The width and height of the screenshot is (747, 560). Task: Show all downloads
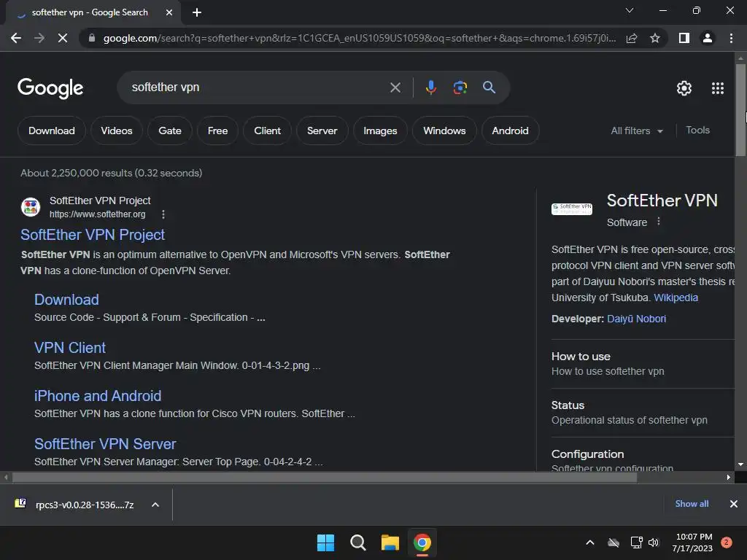click(x=692, y=504)
